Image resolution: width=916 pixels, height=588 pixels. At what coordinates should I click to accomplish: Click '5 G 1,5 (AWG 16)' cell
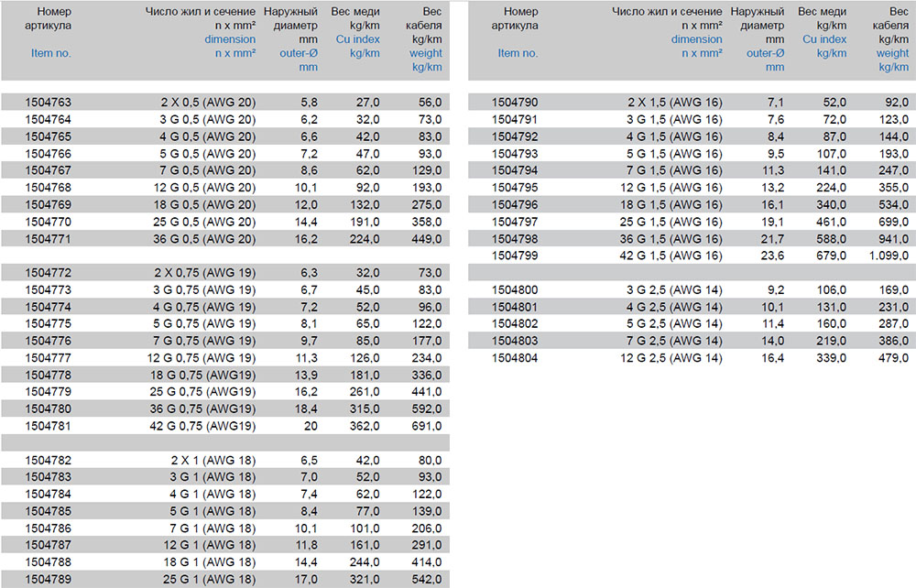click(675, 154)
